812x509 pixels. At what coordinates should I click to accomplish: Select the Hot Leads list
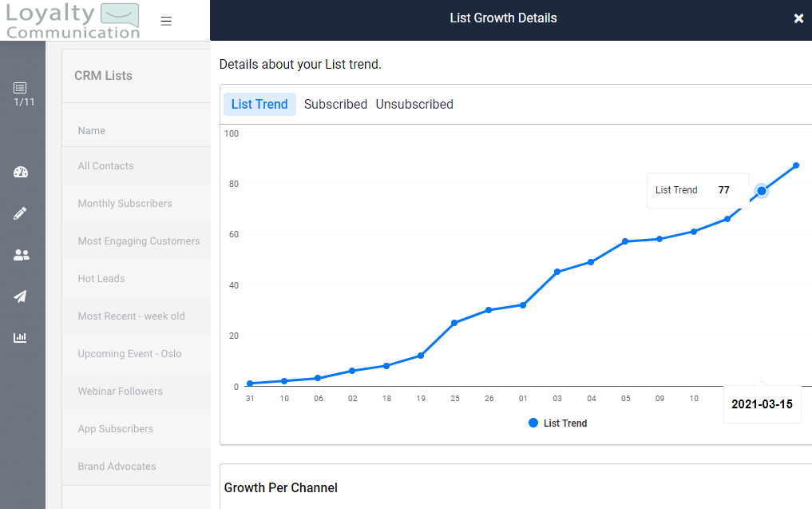(101, 278)
